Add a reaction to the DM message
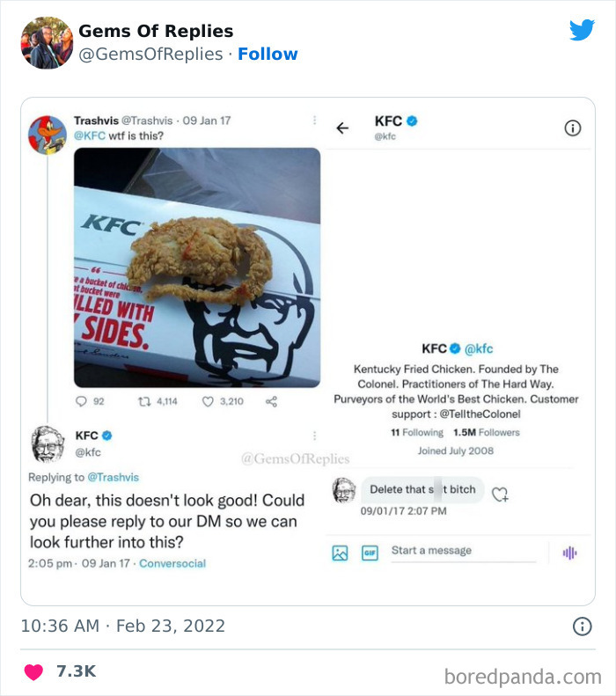Screen dimensions: 616x696 500,494
